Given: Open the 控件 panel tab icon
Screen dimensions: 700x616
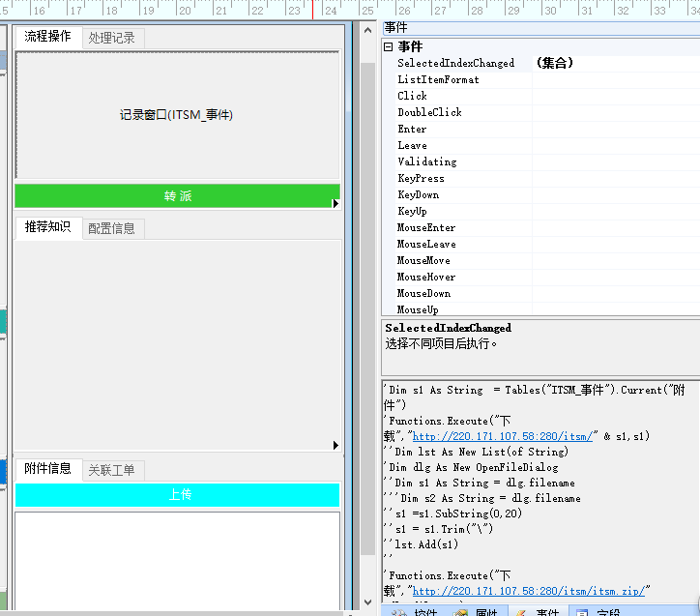Looking at the screenshot, I should (x=397, y=612).
